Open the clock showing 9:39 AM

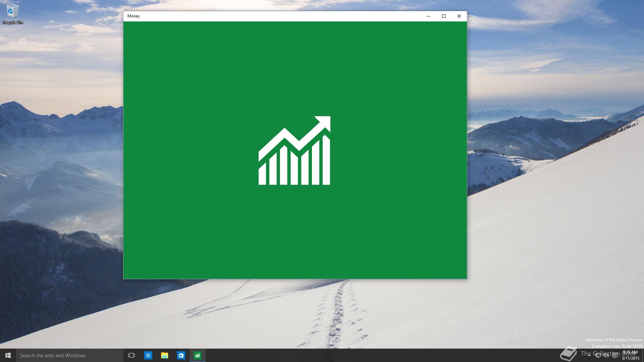631,355
